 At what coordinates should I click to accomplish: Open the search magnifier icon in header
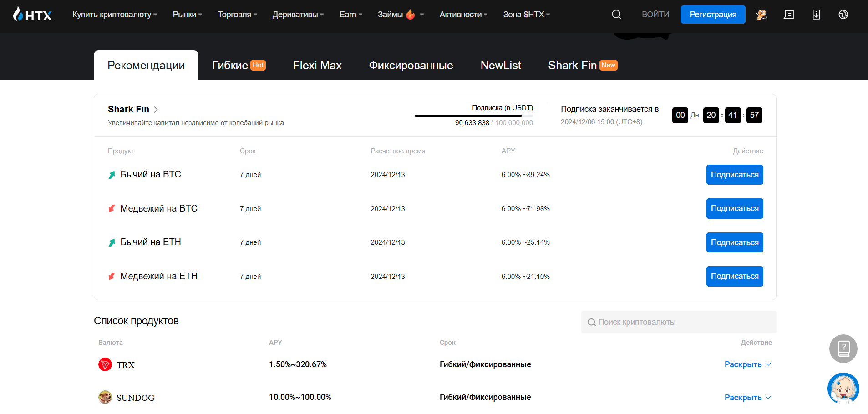(616, 15)
